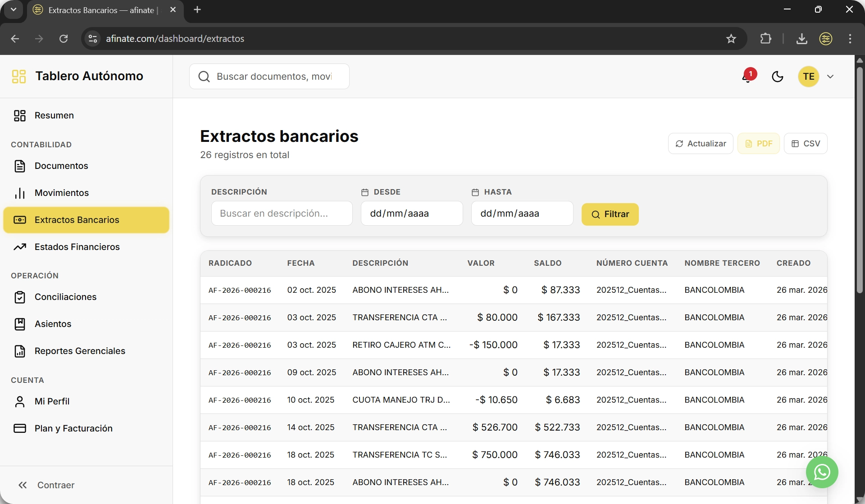
Task: Export the statements as PDF
Action: tap(759, 143)
